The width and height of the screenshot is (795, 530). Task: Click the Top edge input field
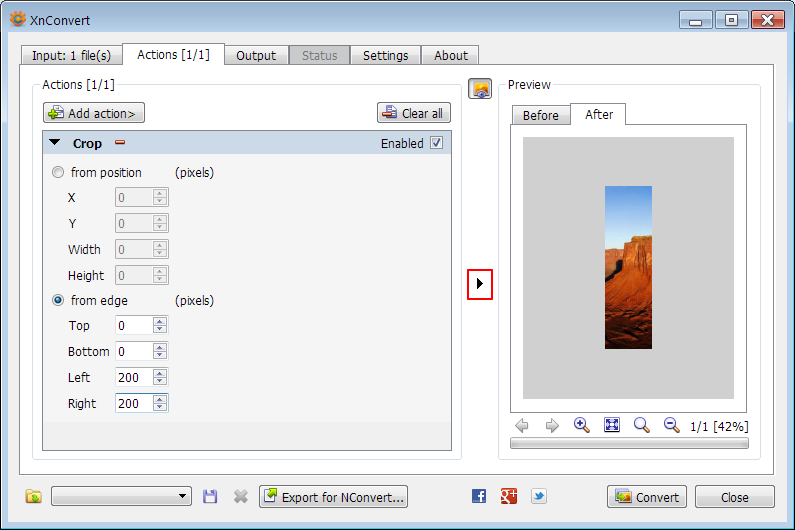point(134,325)
